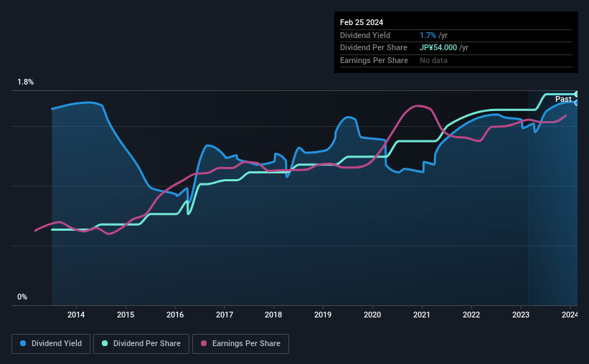Click the 2021 x-axis label

[421, 315]
